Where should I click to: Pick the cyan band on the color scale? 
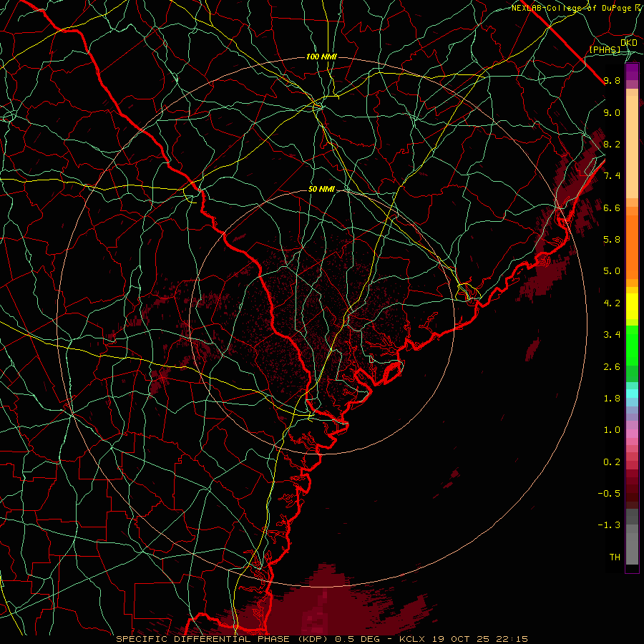(632, 394)
